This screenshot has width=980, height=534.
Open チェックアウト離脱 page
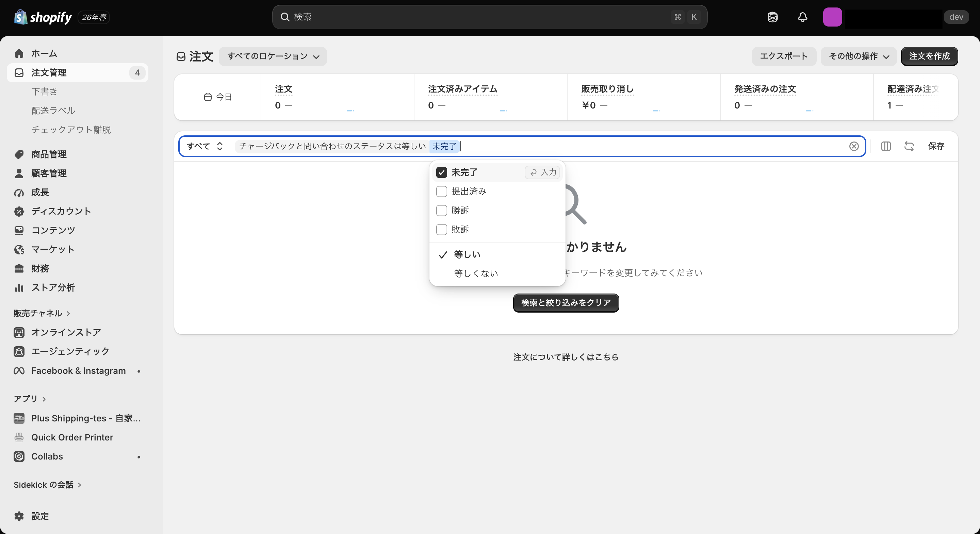coord(71,130)
